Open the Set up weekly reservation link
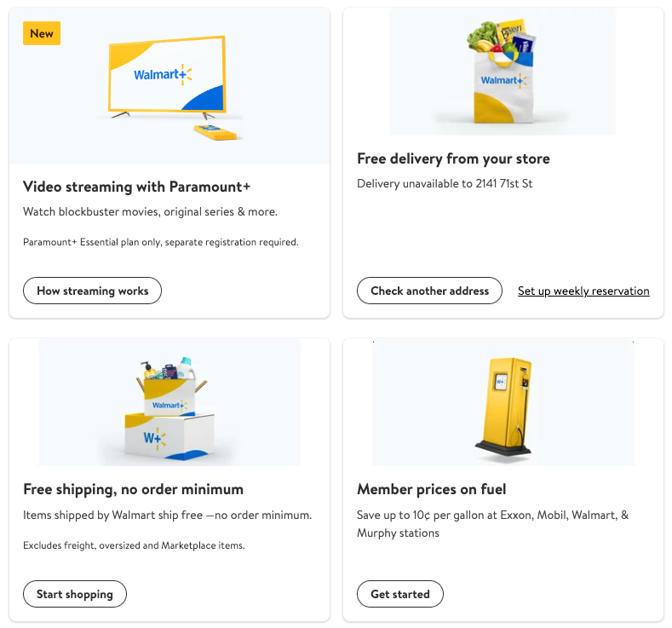 pyautogui.click(x=583, y=291)
